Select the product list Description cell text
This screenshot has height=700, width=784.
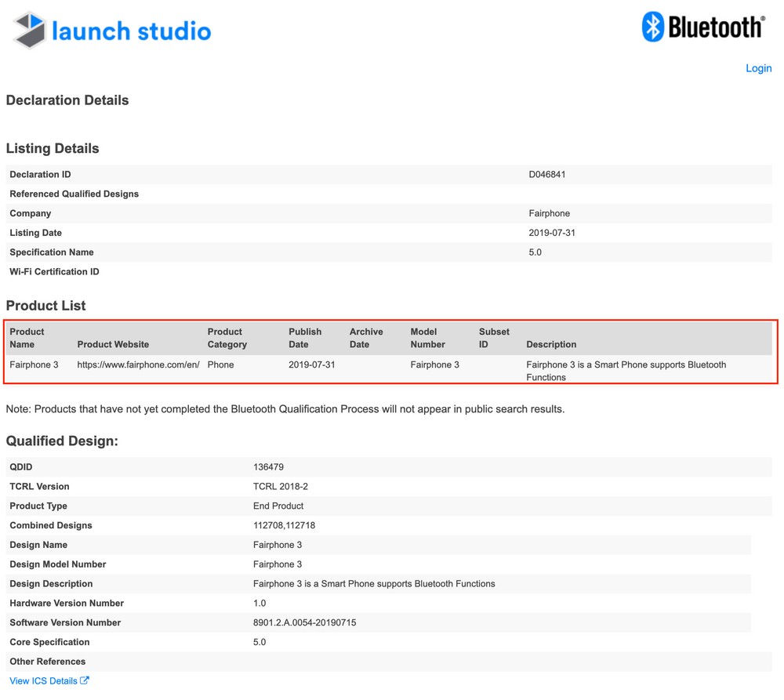(626, 371)
